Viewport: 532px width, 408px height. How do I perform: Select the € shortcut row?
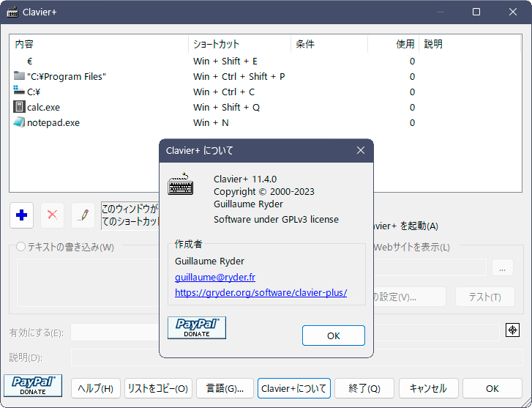pos(266,61)
